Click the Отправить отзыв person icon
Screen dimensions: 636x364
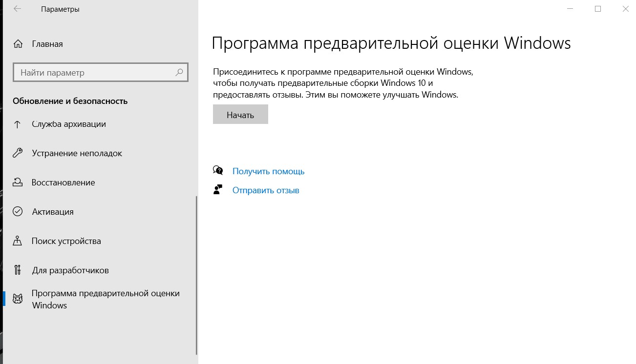coord(218,190)
